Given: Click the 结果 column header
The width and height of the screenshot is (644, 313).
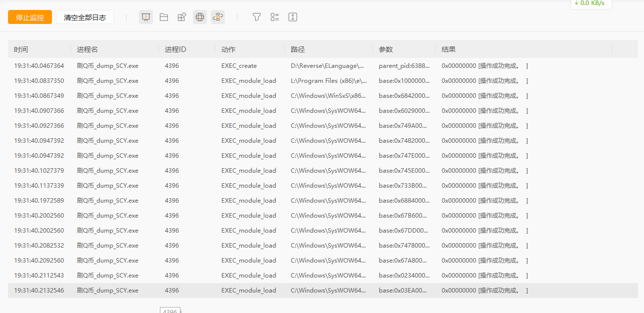Looking at the screenshot, I should click(449, 49).
